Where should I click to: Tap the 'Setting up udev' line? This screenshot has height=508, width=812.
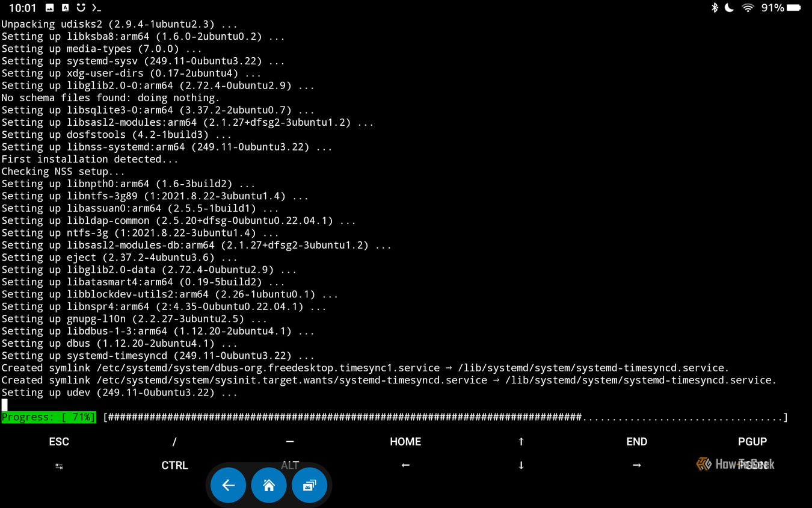pyautogui.click(x=120, y=392)
